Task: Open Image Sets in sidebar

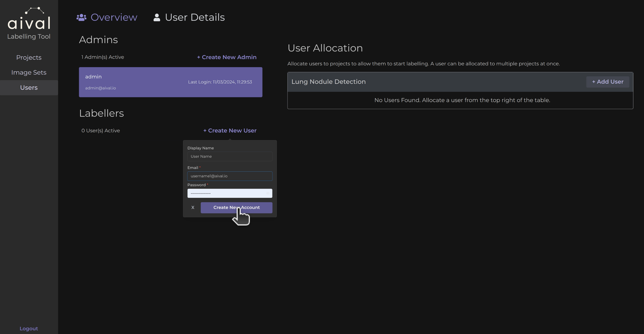Action: click(29, 72)
